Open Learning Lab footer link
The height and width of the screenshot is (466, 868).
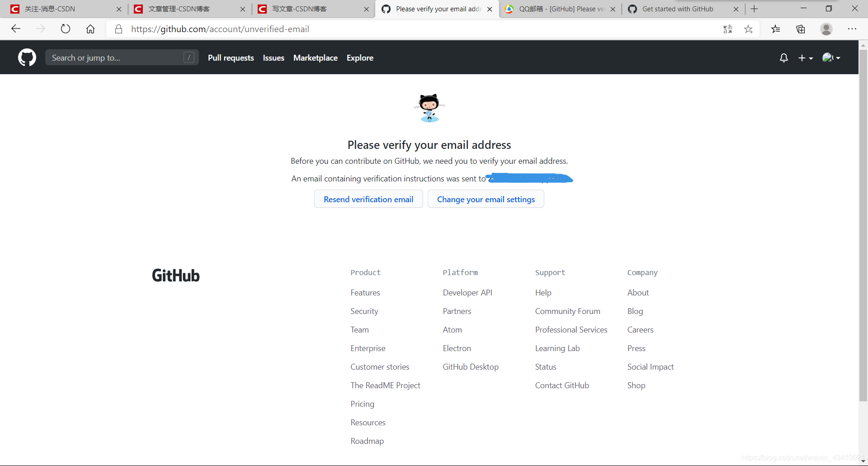click(557, 348)
